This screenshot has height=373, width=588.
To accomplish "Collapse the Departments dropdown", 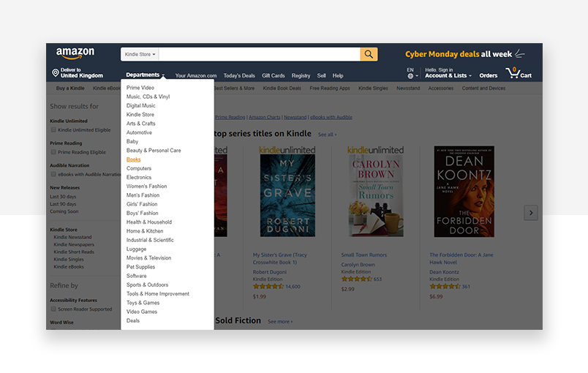I will click(x=145, y=75).
